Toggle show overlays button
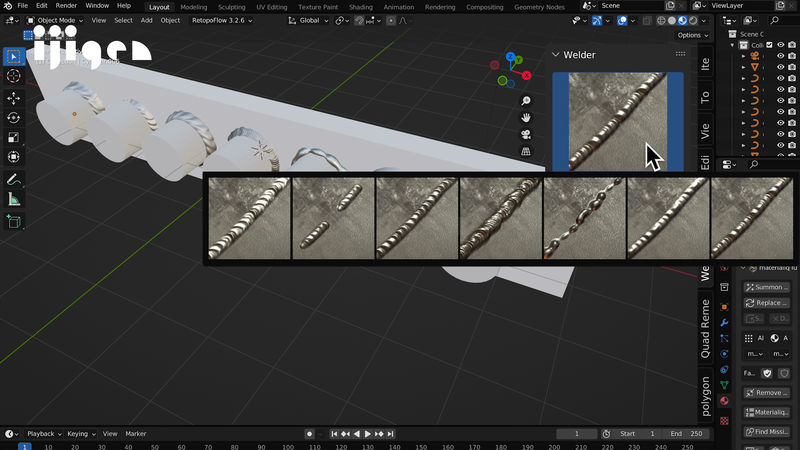 click(622, 20)
